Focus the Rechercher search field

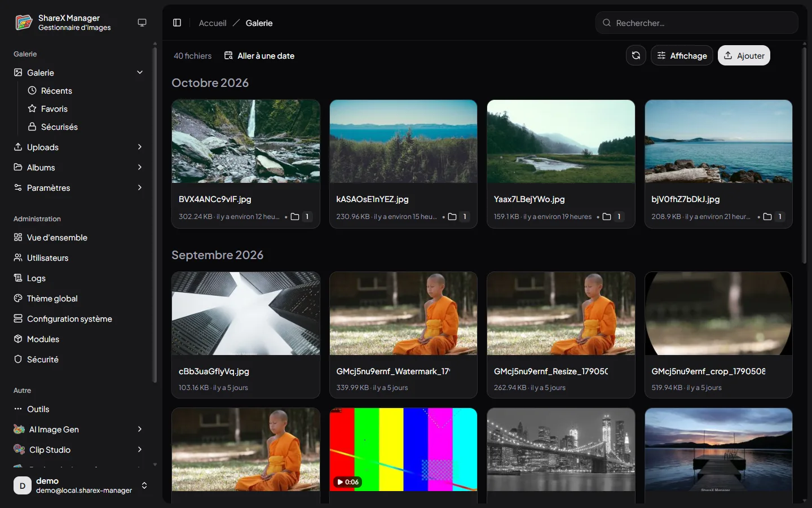[x=696, y=23]
